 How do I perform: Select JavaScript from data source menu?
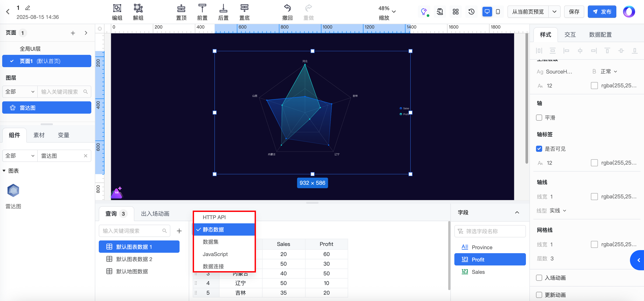coord(215,254)
